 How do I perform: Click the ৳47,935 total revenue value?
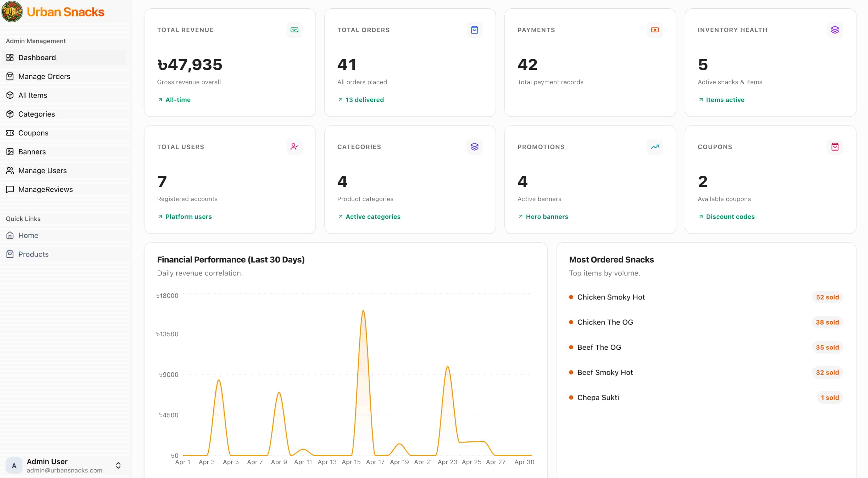190,65
